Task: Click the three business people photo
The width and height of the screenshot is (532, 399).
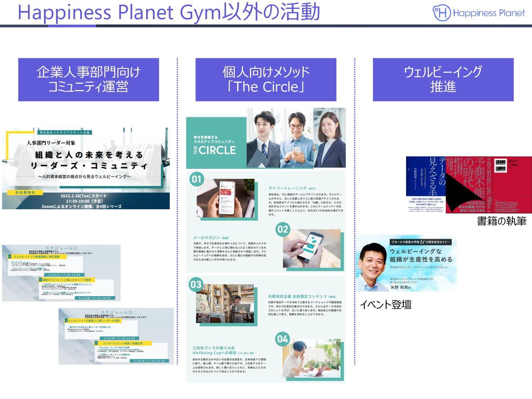Action: (x=296, y=138)
